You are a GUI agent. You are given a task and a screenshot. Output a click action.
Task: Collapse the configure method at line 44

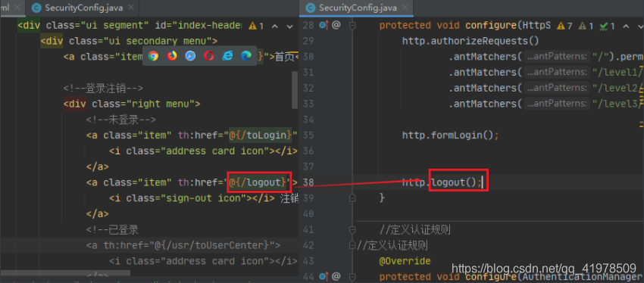pos(352,276)
